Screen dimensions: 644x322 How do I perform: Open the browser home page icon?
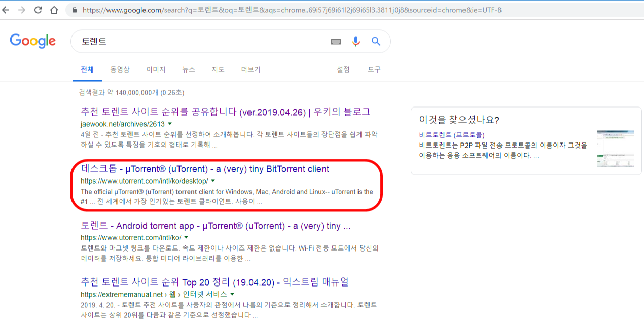[54, 10]
